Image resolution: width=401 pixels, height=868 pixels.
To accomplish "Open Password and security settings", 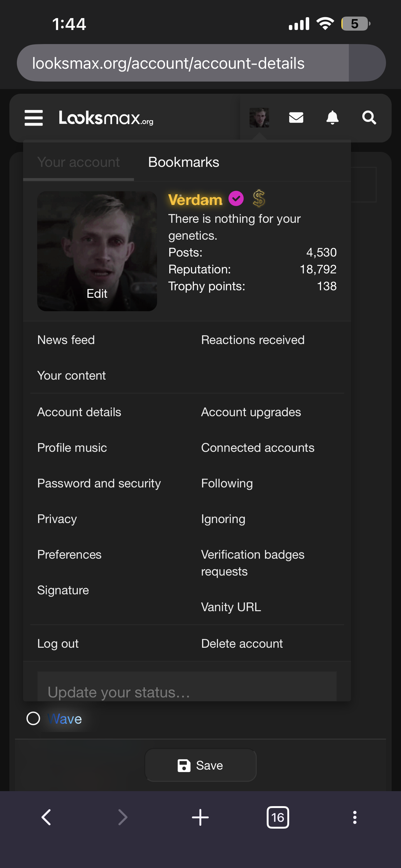I will (x=99, y=483).
